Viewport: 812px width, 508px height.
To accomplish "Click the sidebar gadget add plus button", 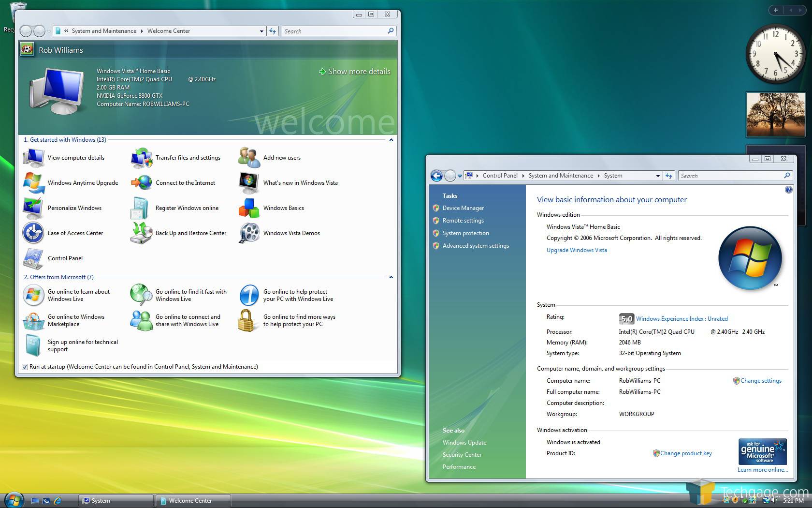I will [x=776, y=10].
